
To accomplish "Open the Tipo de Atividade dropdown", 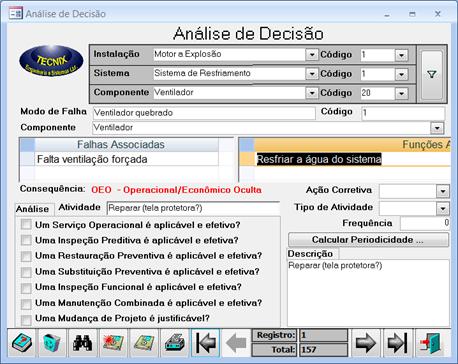I will click(x=443, y=209).
